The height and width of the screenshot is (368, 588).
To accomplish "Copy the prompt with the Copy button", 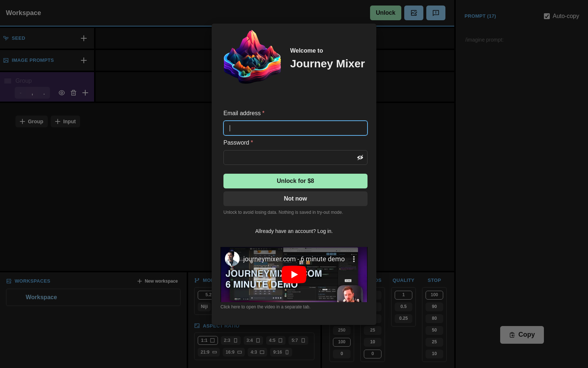I will click(x=522, y=335).
